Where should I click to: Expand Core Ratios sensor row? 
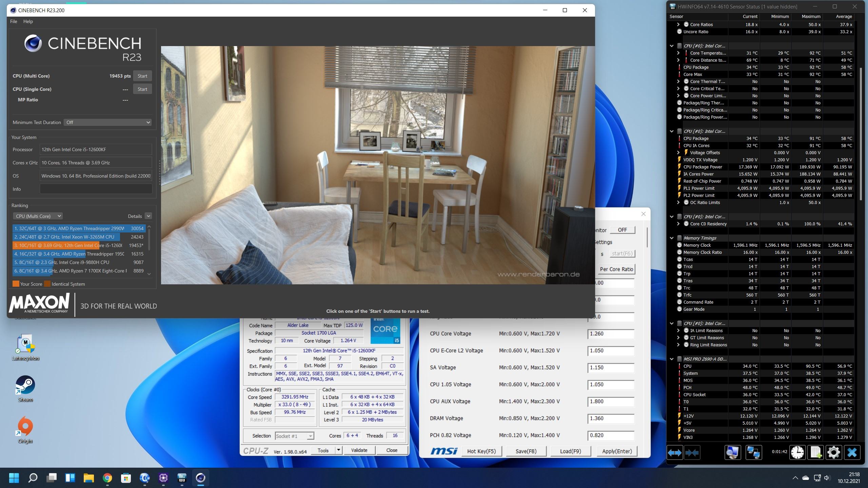(x=678, y=25)
